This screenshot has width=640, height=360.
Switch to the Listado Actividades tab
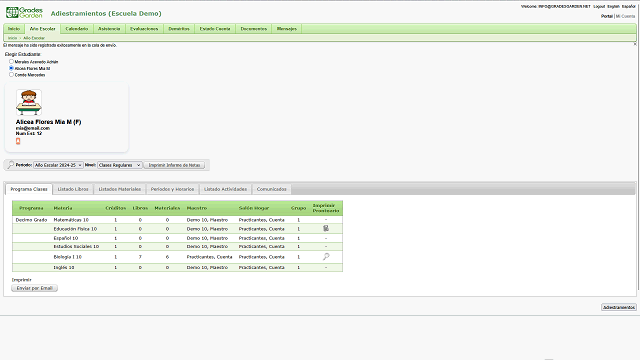click(225, 189)
